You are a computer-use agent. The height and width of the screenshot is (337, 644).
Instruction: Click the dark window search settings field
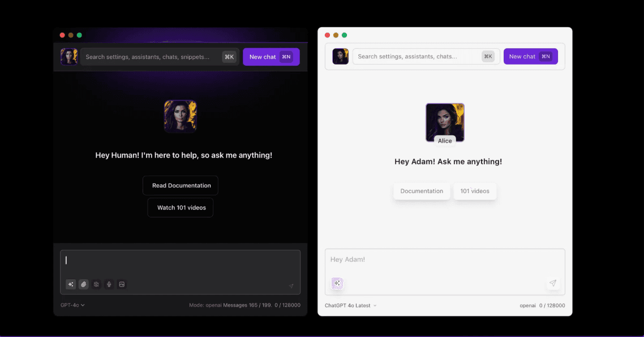pyautogui.click(x=150, y=57)
